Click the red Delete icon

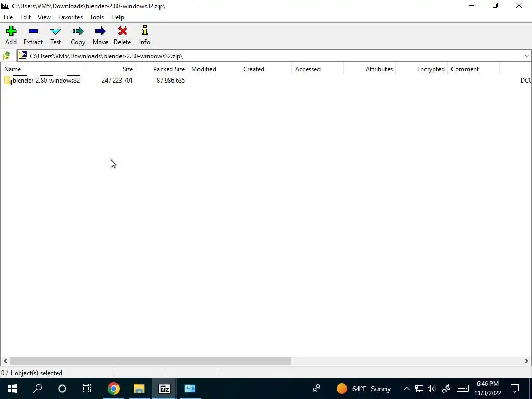(123, 32)
